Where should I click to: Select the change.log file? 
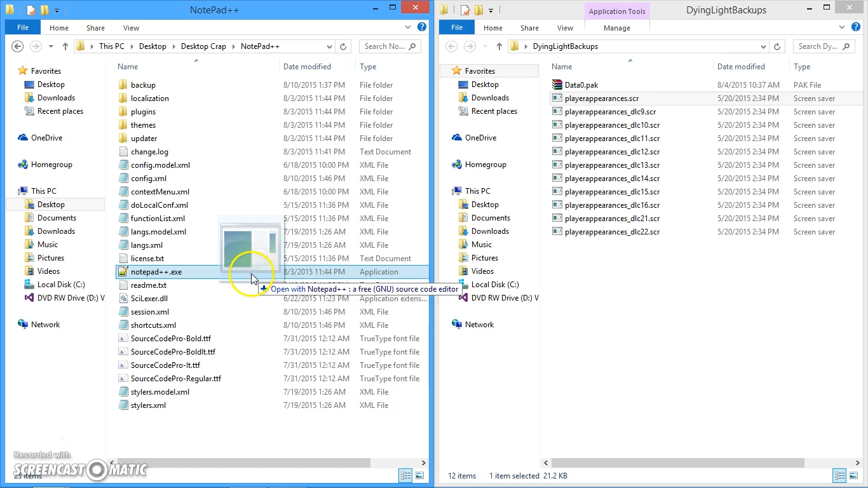[149, 152]
